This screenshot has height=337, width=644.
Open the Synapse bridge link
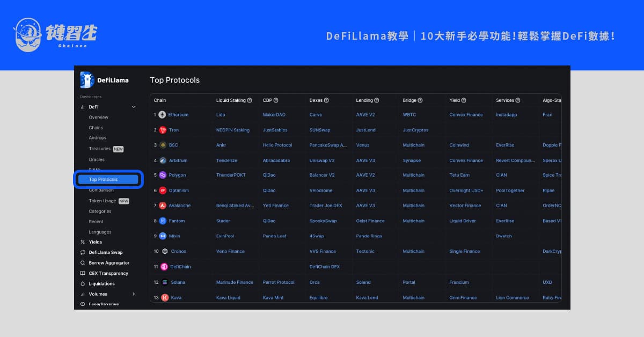[x=412, y=160]
